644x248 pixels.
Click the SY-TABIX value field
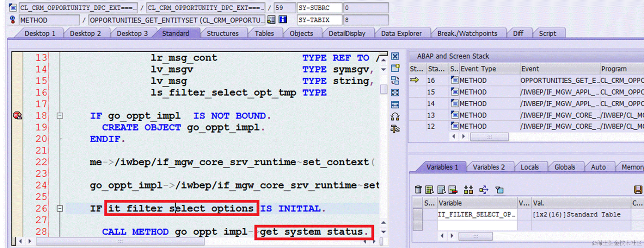pyautogui.click(x=366, y=20)
